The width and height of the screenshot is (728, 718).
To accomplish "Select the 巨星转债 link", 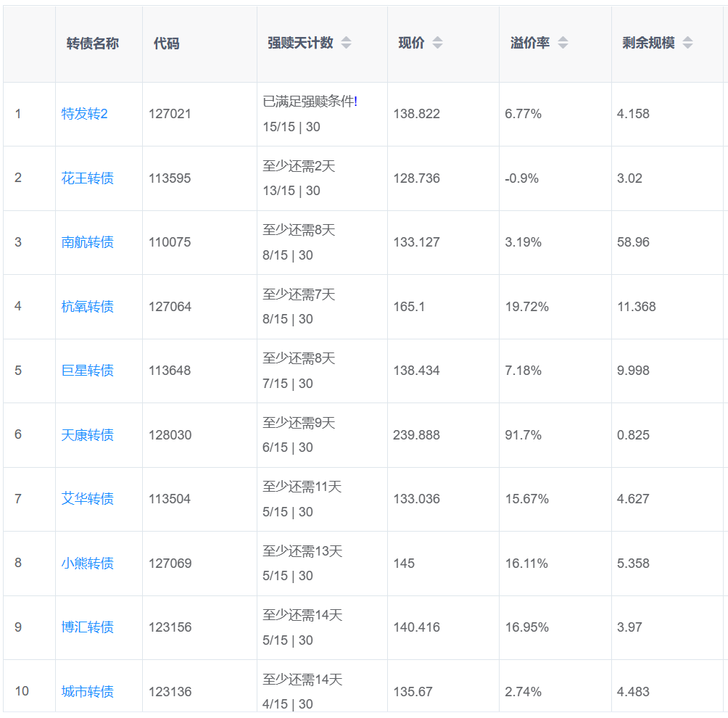I will (87, 371).
